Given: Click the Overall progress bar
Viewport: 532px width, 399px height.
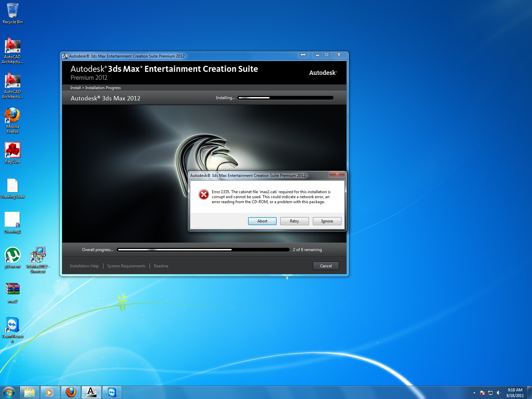Looking at the screenshot, I should pos(203,250).
